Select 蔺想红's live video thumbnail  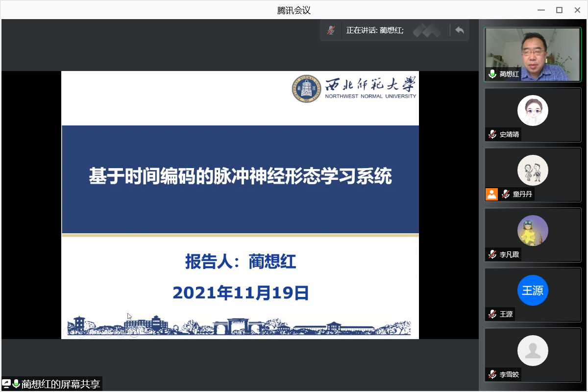[x=533, y=54]
